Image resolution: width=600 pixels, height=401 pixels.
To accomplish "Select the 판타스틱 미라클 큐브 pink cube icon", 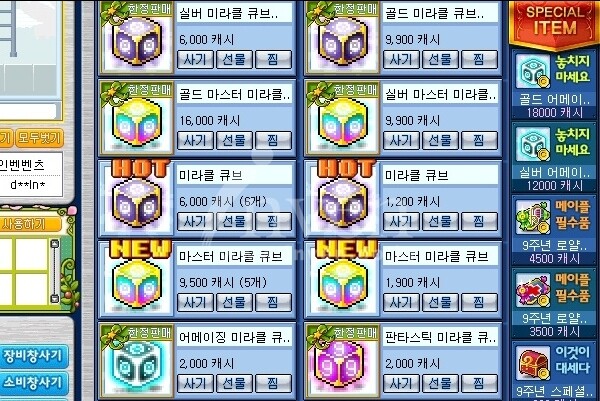I will coord(342,364).
